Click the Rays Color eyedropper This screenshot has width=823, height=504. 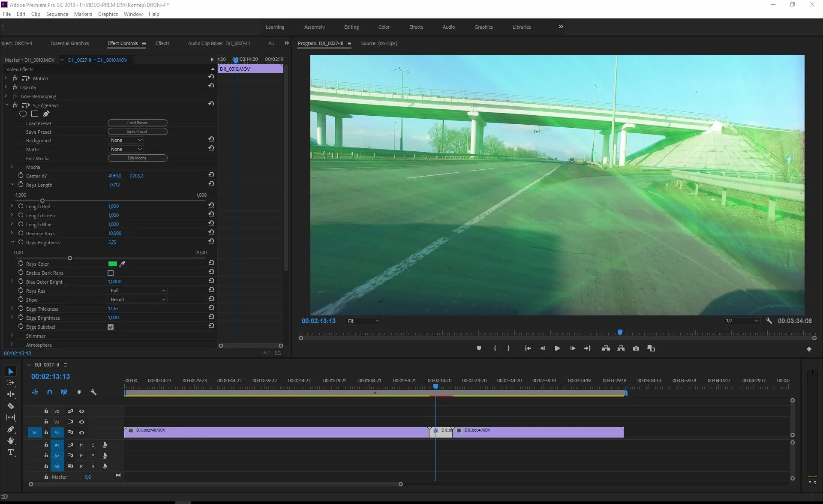pyautogui.click(x=122, y=264)
